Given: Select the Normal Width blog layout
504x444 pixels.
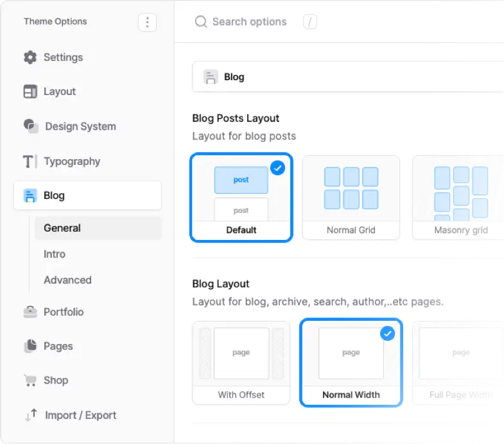Looking at the screenshot, I should point(351,362).
